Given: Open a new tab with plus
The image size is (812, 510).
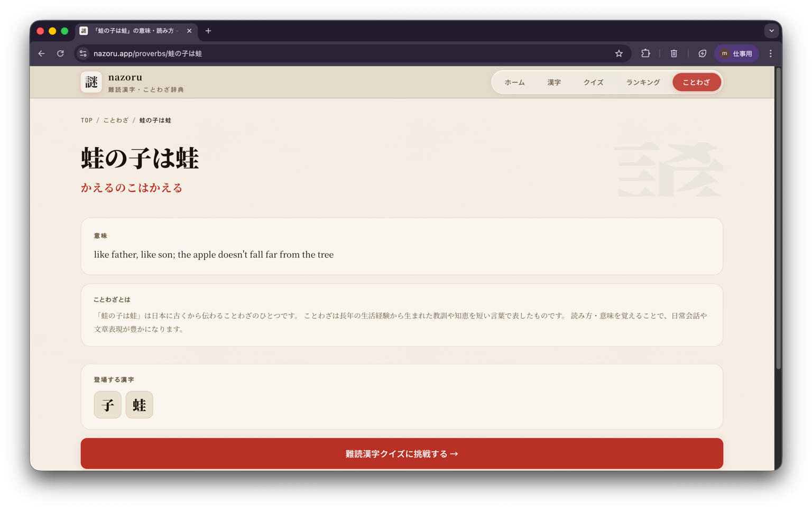Looking at the screenshot, I should click(208, 31).
